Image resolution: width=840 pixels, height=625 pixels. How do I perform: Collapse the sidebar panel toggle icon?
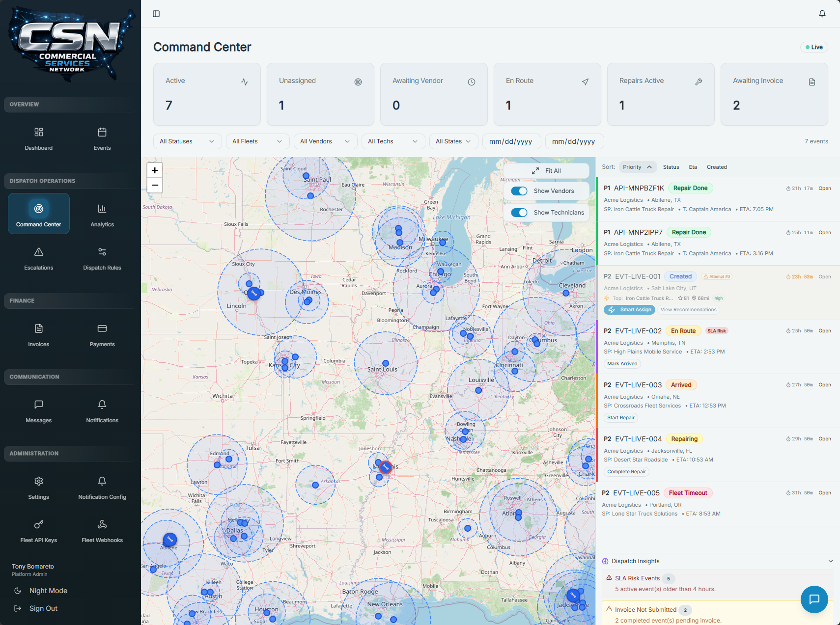coord(156,14)
